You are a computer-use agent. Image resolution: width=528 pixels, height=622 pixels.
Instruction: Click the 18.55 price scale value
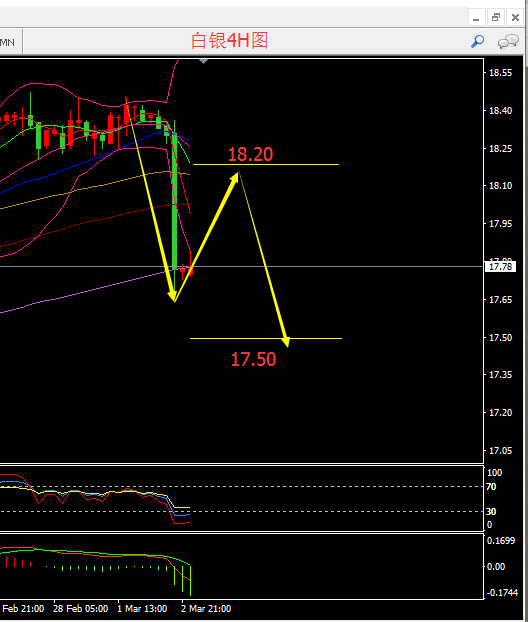(500, 73)
